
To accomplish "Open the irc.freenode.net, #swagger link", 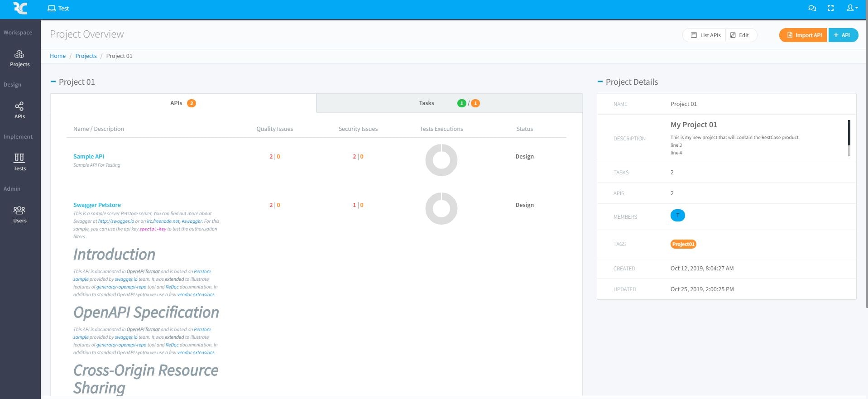I will [174, 221].
